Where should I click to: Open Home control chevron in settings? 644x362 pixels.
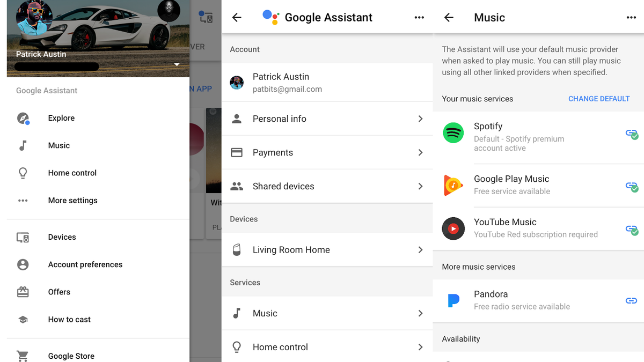pyautogui.click(x=420, y=347)
